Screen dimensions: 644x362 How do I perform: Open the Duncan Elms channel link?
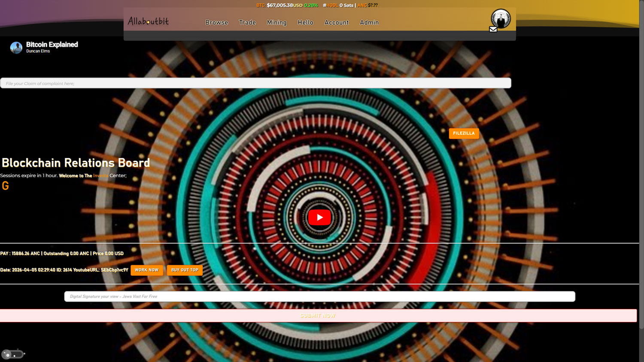38,51
